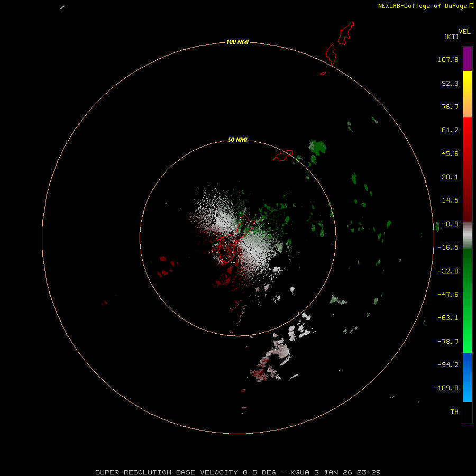The width and height of the screenshot is (476, 476).
Task: Click the purple segment of the color bar
Action: (x=467, y=59)
